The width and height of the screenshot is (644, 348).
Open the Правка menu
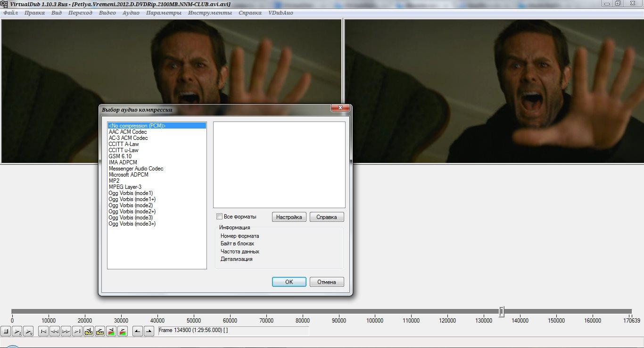pyautogui.click(x=34, y=13)
